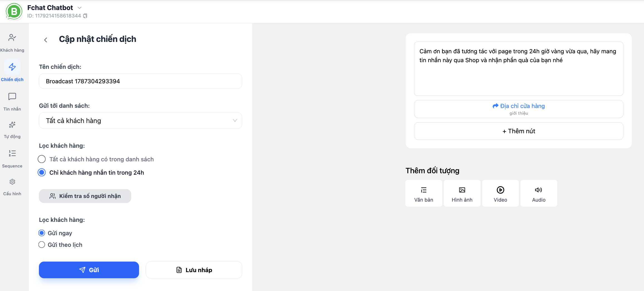
Task: Open the Tin nhắn chat icon
Action: (x=12, y=96)
